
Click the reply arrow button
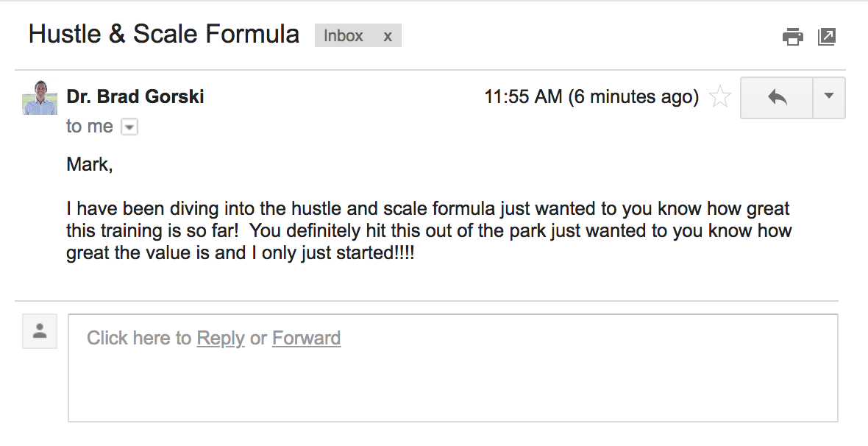(777, 97)
